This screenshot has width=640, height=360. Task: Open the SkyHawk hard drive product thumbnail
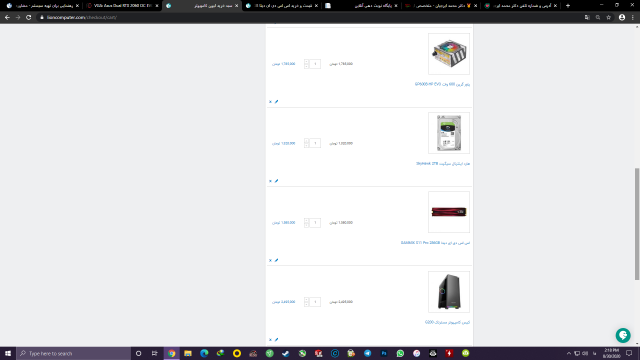tap(449, 133)
